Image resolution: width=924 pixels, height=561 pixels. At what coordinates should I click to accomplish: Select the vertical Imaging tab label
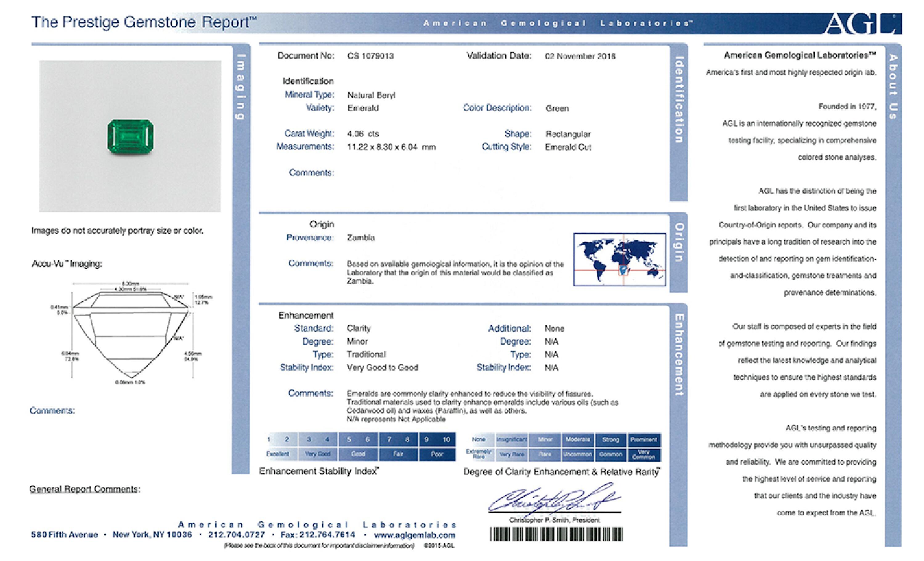[x=240, y=87]
